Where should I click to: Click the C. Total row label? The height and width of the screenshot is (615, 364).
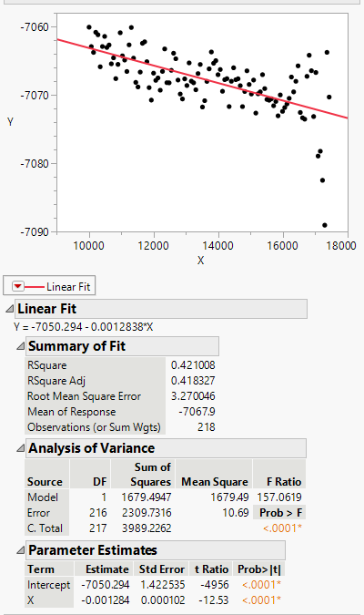pyautogui.click(x=45, y=528)
